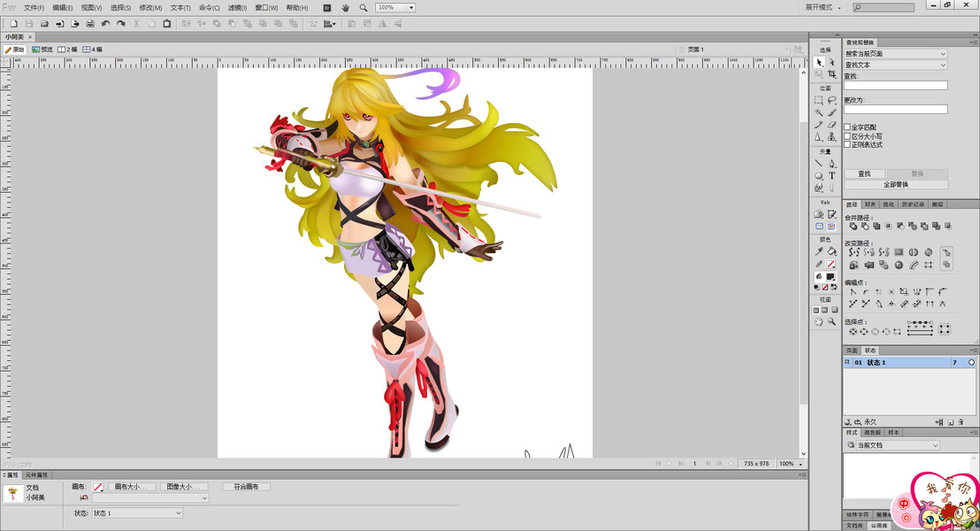Choose the Crop tool
This screenshot has height=531, width=980.
click(832, 74)
